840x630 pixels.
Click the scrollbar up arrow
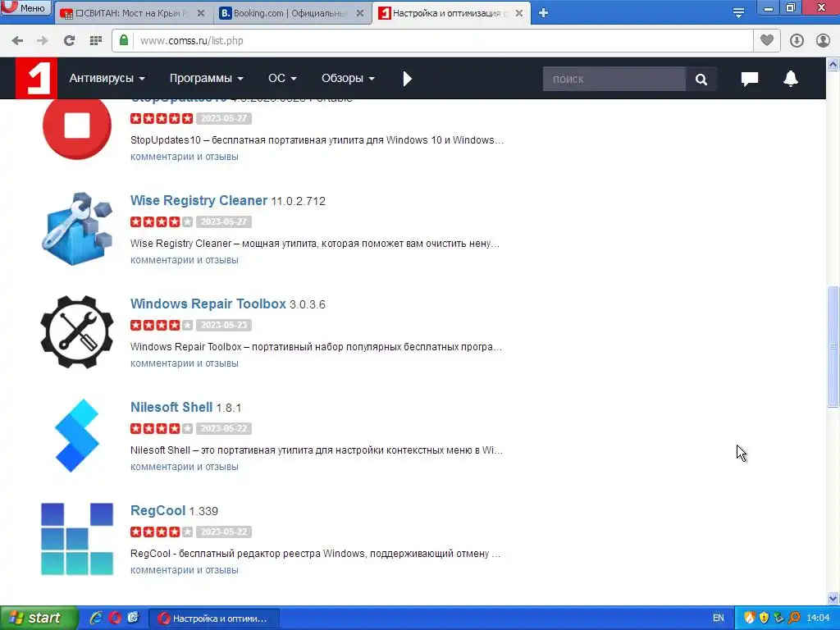click(833, 65)
